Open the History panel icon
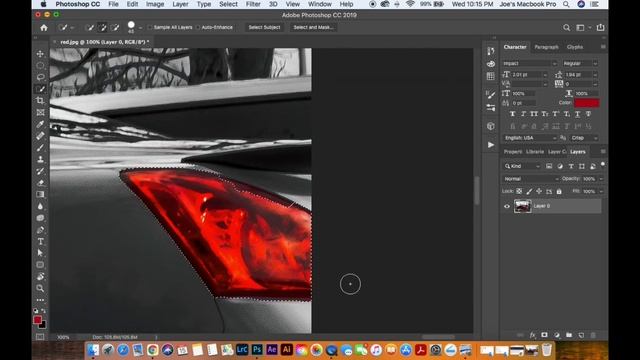This screenshot has height=360, width=640. (491, 51)
